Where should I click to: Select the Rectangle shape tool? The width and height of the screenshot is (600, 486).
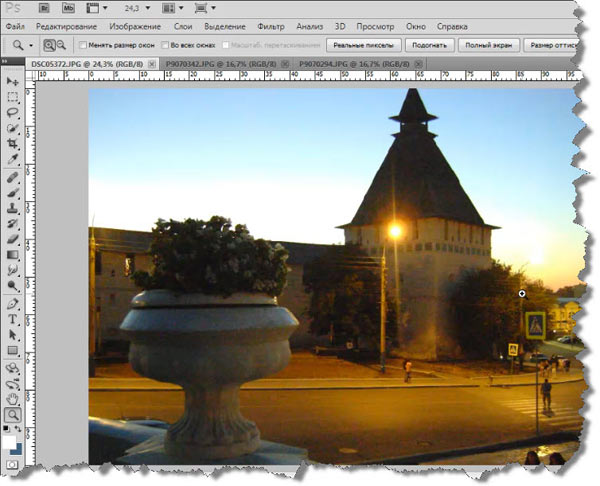[x=13, y=351]
